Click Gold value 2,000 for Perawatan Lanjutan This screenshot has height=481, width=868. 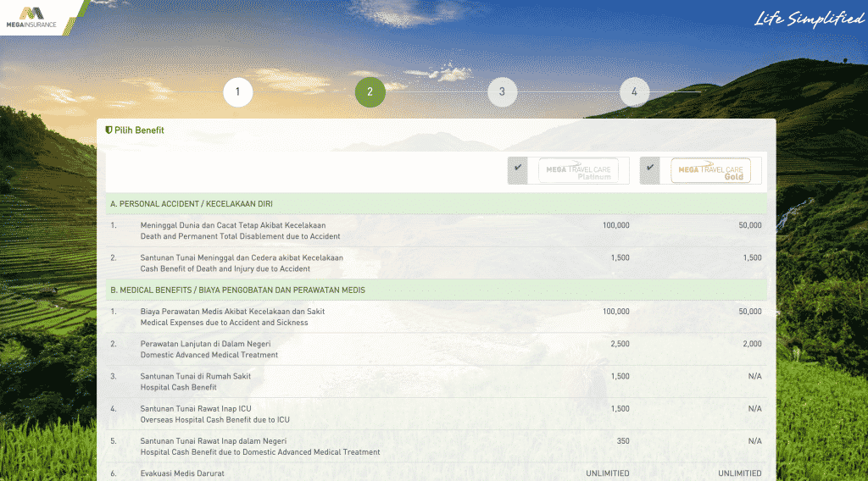[x=752, y=344]
